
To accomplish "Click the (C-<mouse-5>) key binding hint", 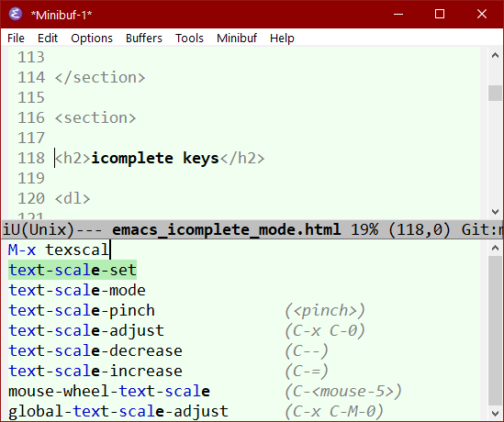I will pyautogui.click(x=343, y=392).
